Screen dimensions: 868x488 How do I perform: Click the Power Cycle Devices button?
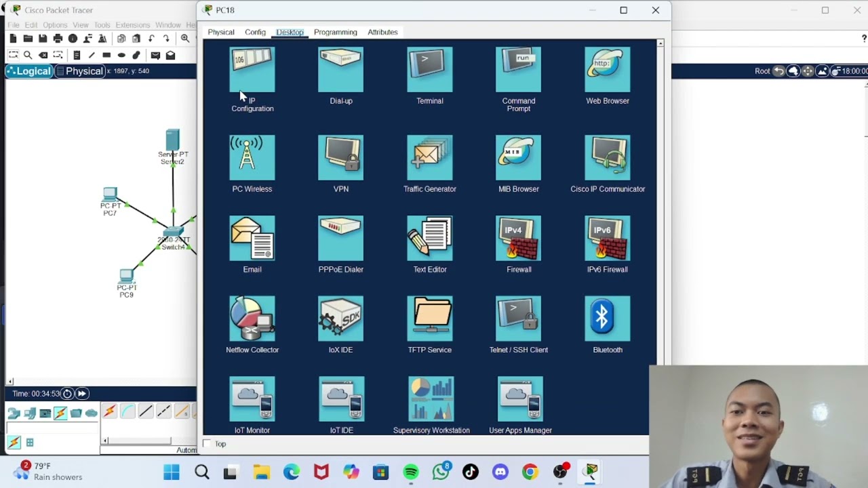[67, 393]
